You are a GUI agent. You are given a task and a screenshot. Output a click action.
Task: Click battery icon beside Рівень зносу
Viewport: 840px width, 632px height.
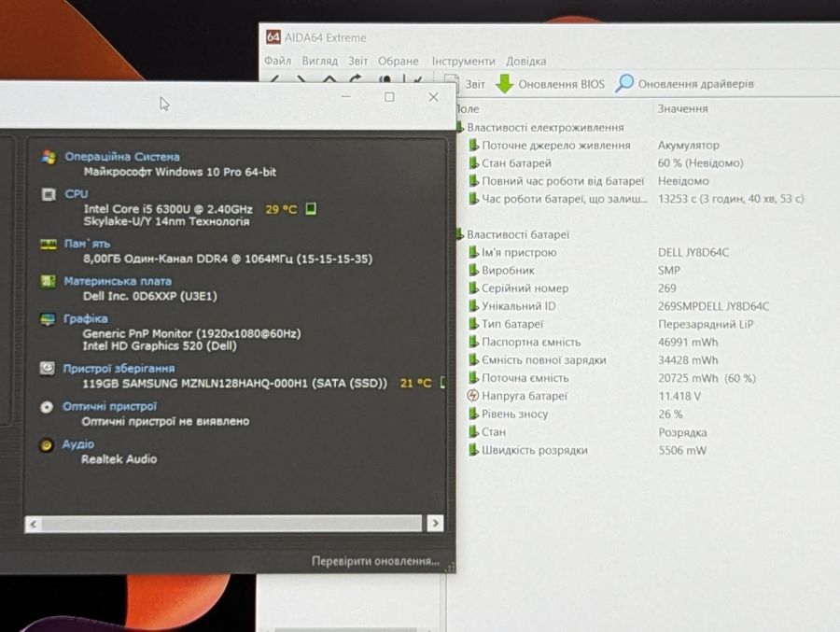473,414
